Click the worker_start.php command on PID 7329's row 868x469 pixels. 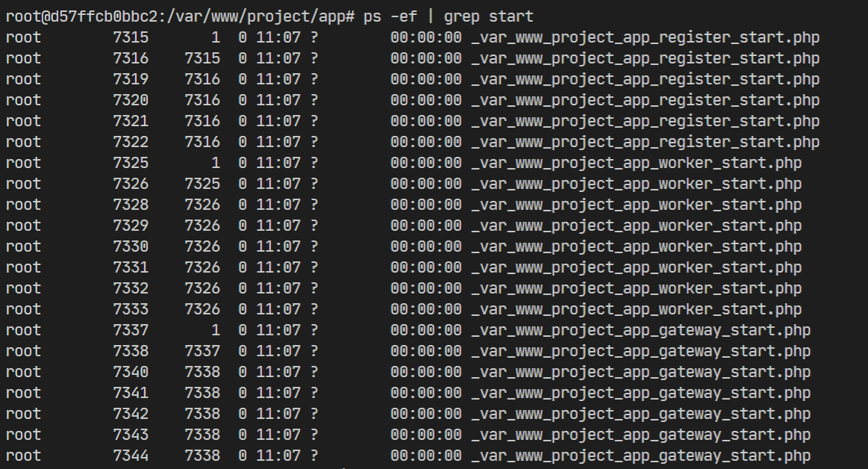point(636,226)
